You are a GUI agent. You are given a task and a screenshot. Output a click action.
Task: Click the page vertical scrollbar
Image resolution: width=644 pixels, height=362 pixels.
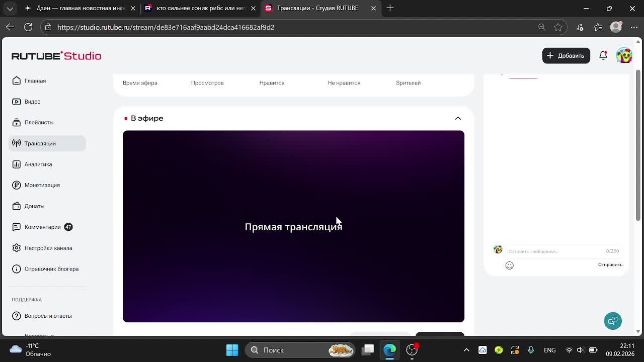[x=638, y=146]
